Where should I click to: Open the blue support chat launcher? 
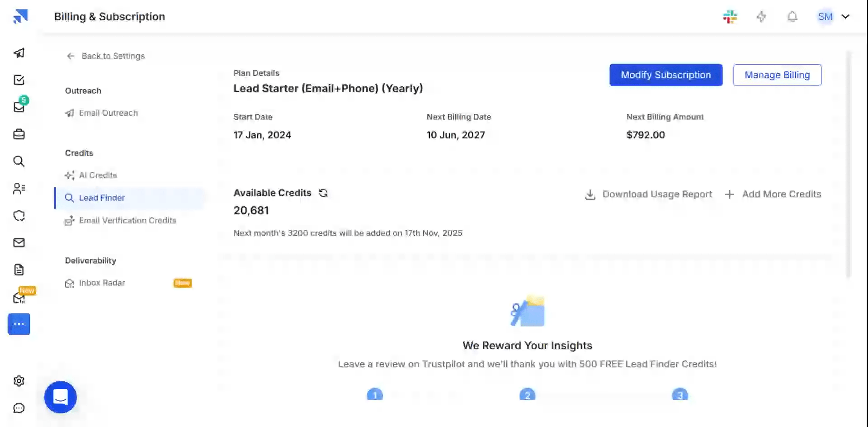(x=61, y=397)
